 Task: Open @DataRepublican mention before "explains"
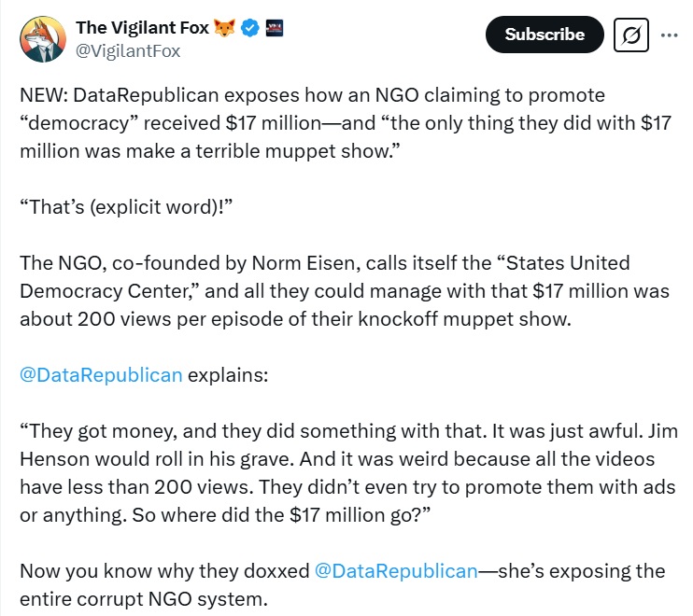[x=101, y=375]
